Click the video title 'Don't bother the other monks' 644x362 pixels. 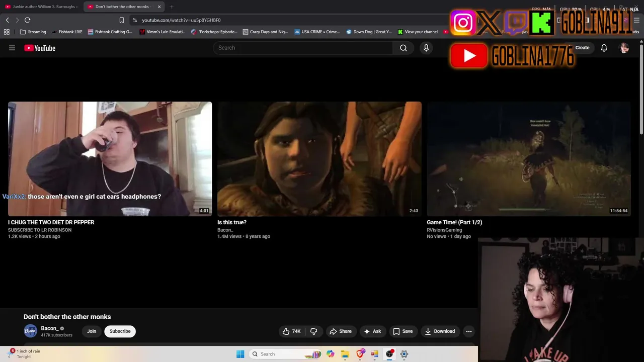click(x=67, y=317)
